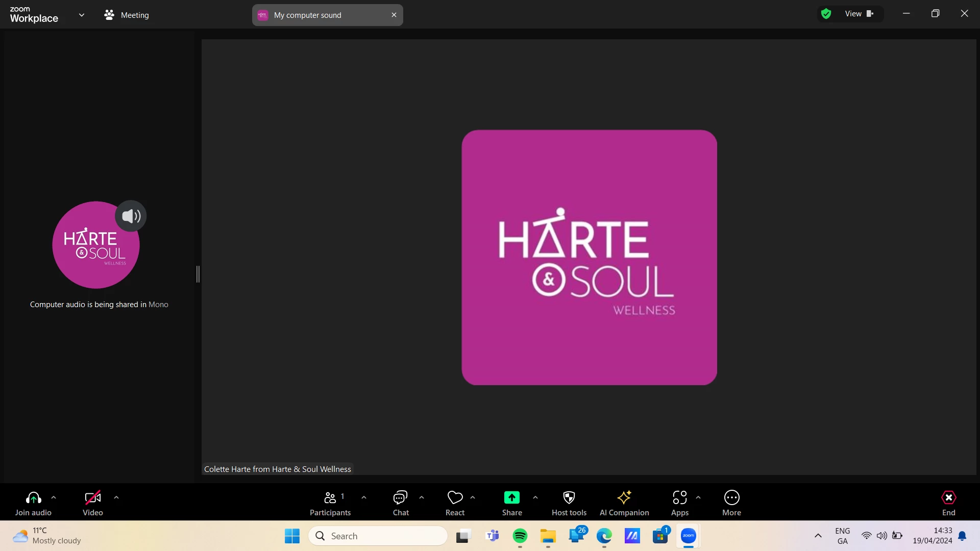
Task: Launch AI Companion
Action: tap(624, 503)
